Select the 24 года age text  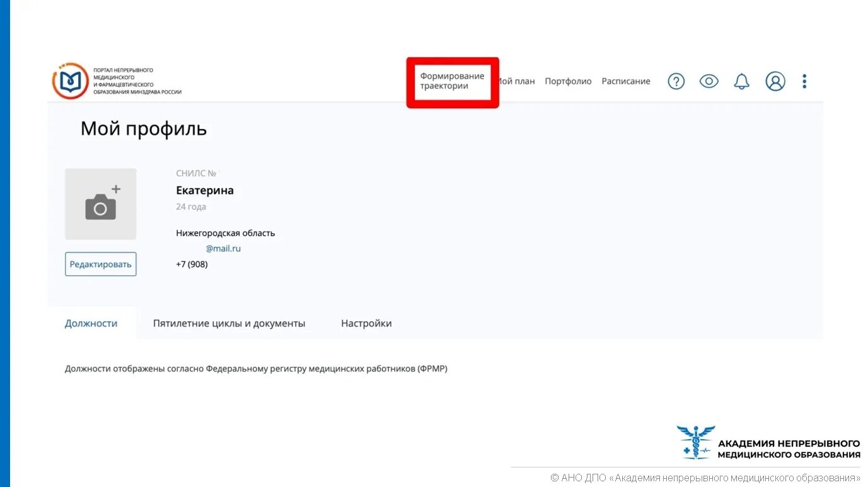[191, 207]
